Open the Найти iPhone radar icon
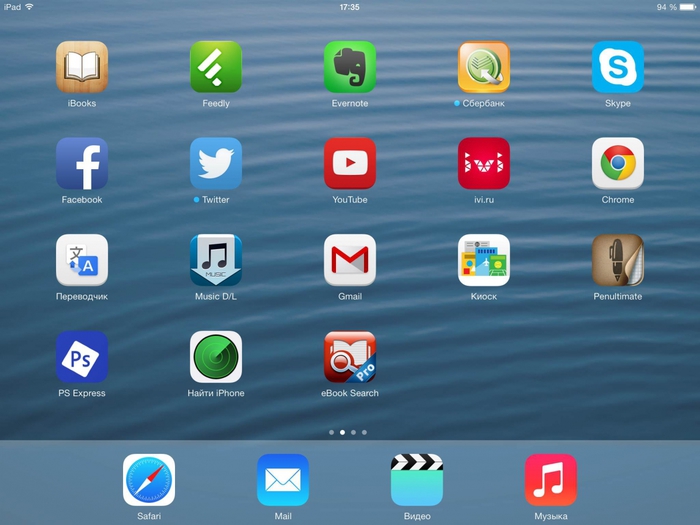Viewport: 700px width, 525px height. 216,357
